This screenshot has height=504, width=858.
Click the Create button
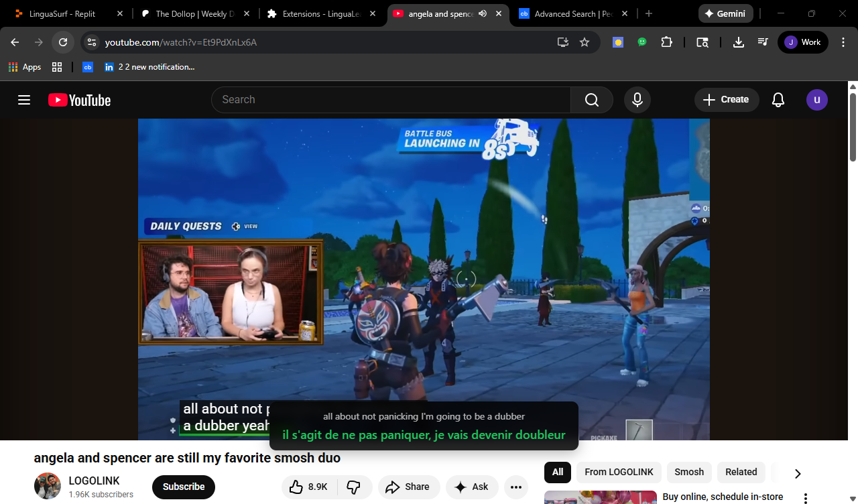(727, 100)
